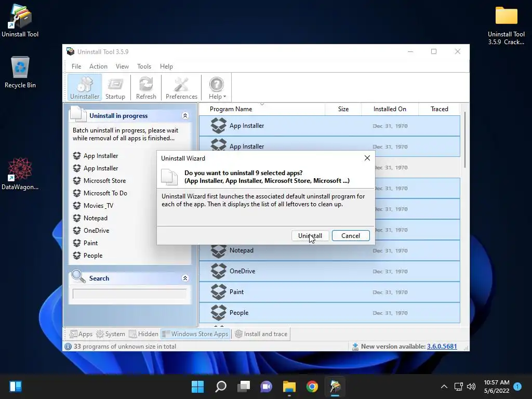Open the File menu
The height and width of the screenshot is (399, 532).
click(x=76, y=66)
